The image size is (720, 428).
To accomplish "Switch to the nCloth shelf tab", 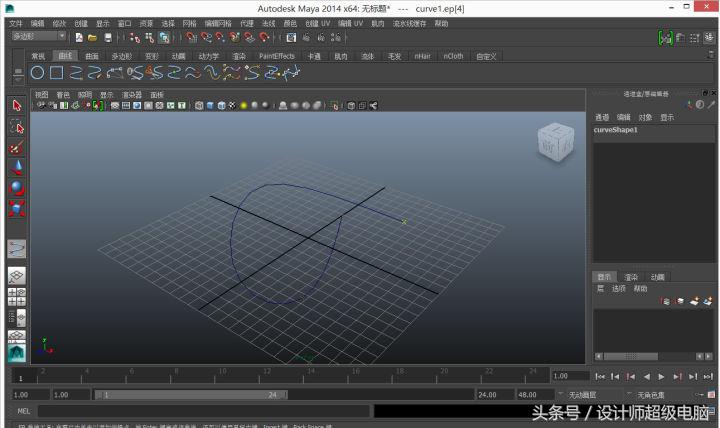I will (x=453, y=56).
